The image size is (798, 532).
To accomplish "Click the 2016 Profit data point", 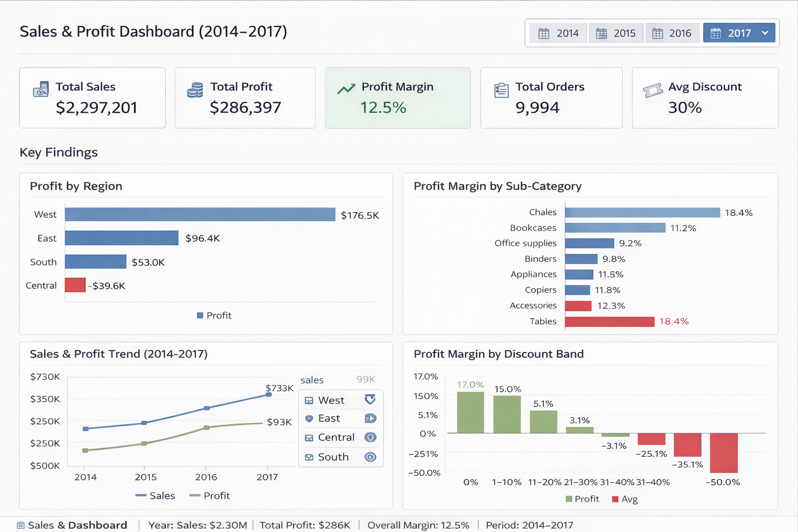I will pos(207,428).
